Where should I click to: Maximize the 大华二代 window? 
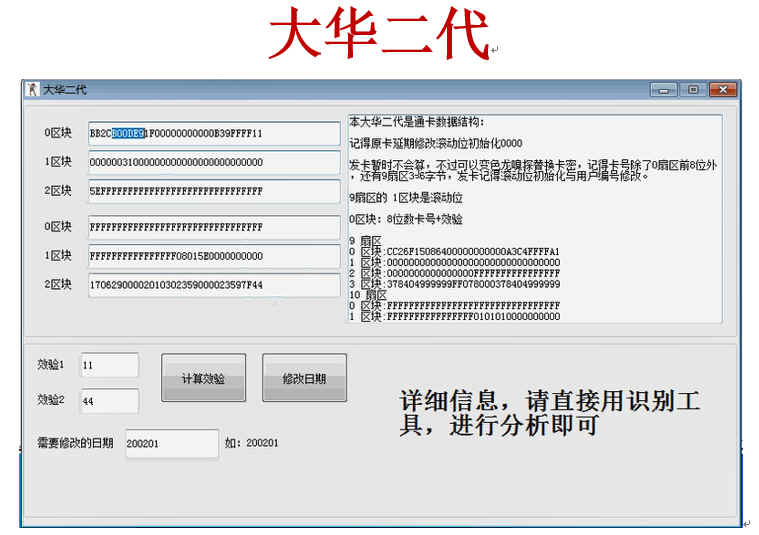pos(693,90)
